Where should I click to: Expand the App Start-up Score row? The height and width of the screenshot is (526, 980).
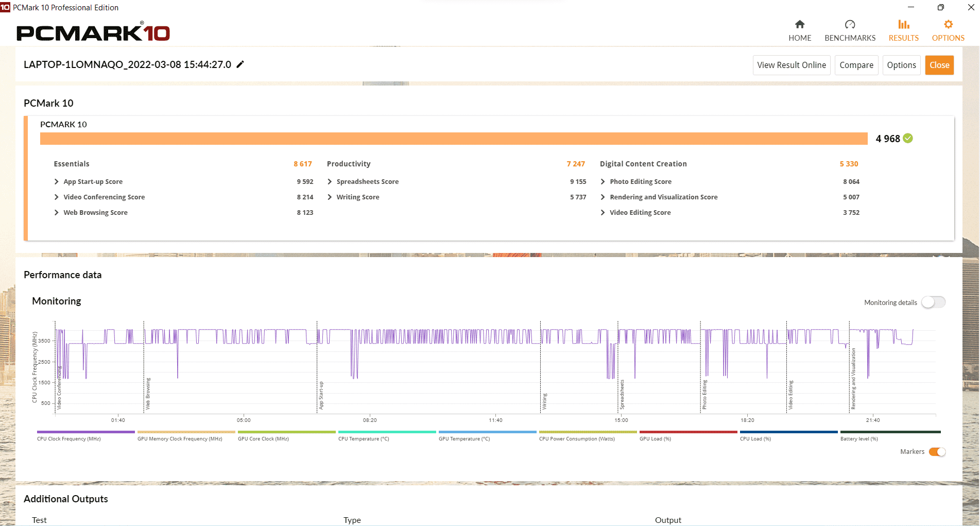(57, 182)
